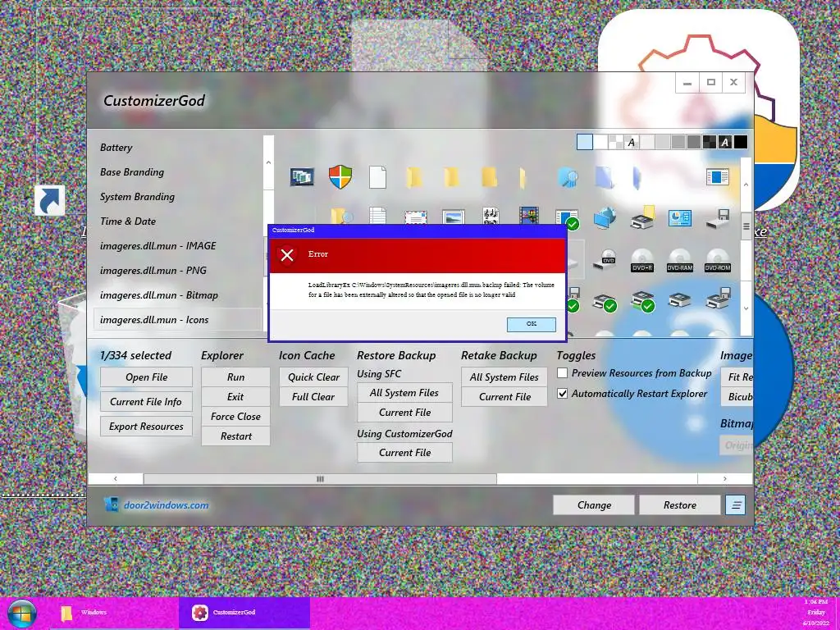Select the window layout icon at top-right of grid
Image resolution: width=840 pixels, height=630 pixels.
coord(717,177)
